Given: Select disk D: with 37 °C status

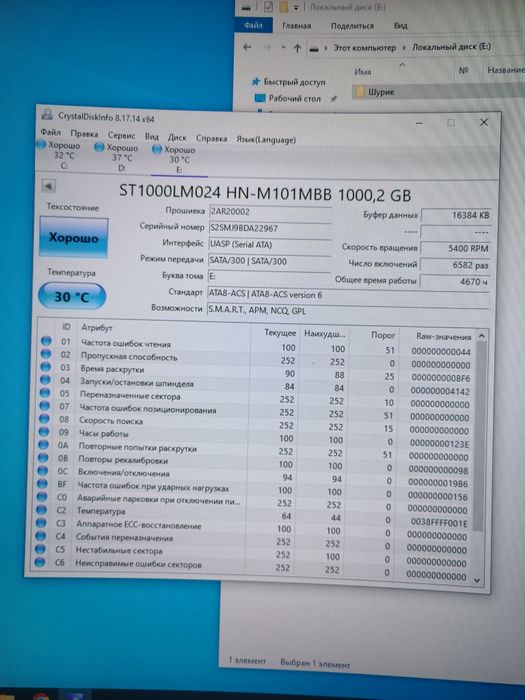Looking at the screenshot, I should pos(117,157).
